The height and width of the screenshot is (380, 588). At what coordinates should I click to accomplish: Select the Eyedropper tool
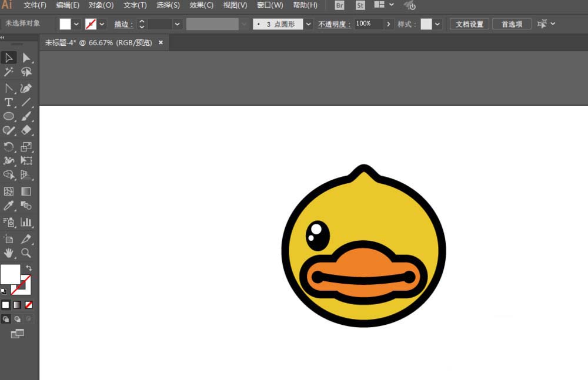click(x=8, y=206)
